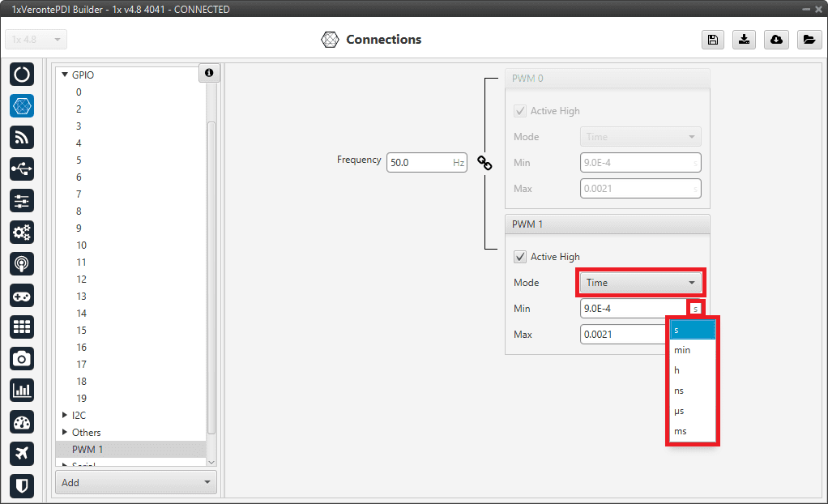Select the gamepad controller sidebar icon
This screenshot has width=828, height=504.
[22, 295]
